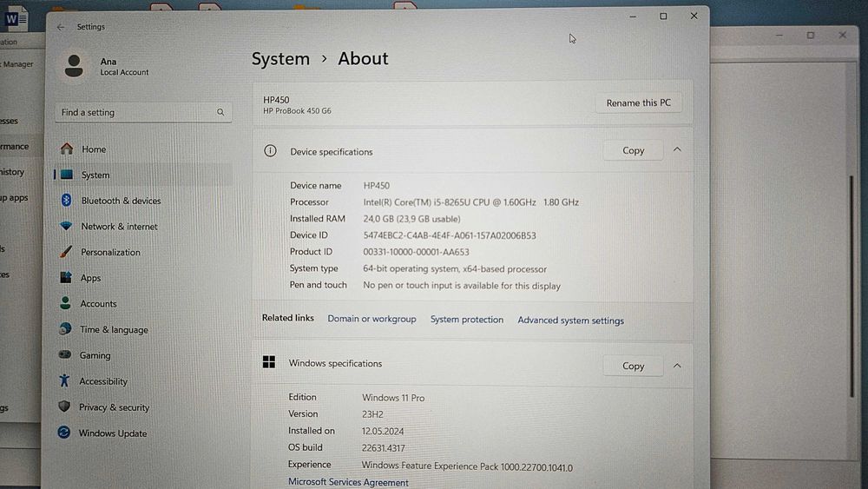Go to Personalization label in sidebar
Screen dimensions: 868x489
pos(110,252)
